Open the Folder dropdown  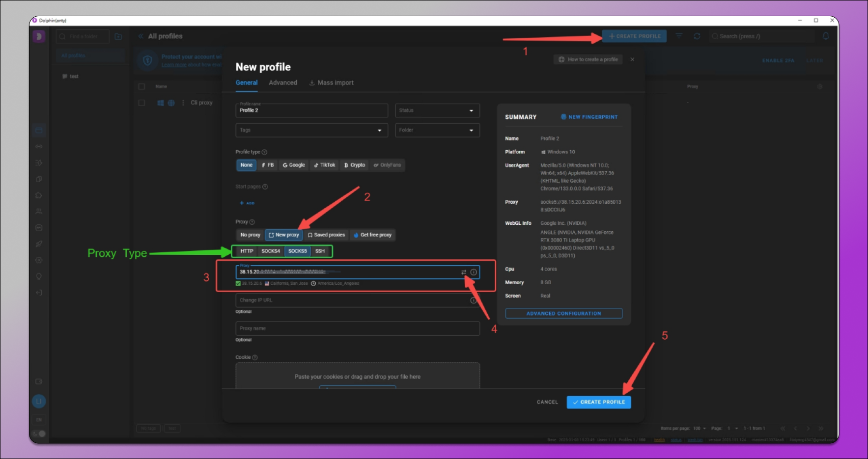437,130
